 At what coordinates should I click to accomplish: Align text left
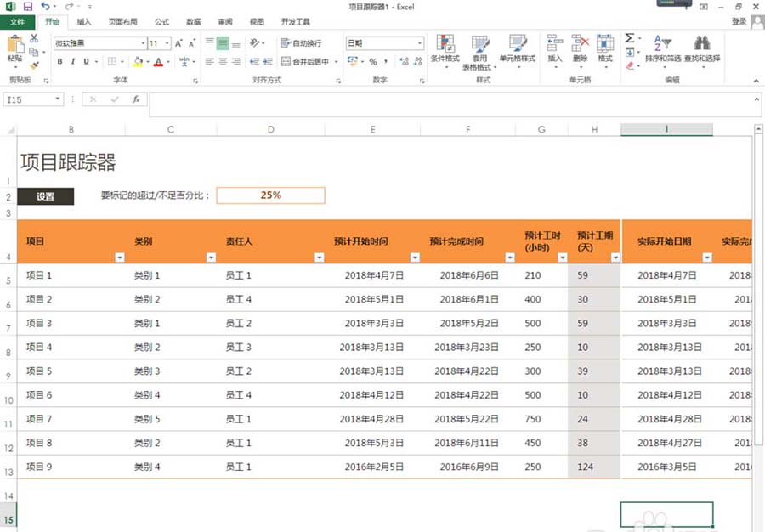click(x=210, y=61)
